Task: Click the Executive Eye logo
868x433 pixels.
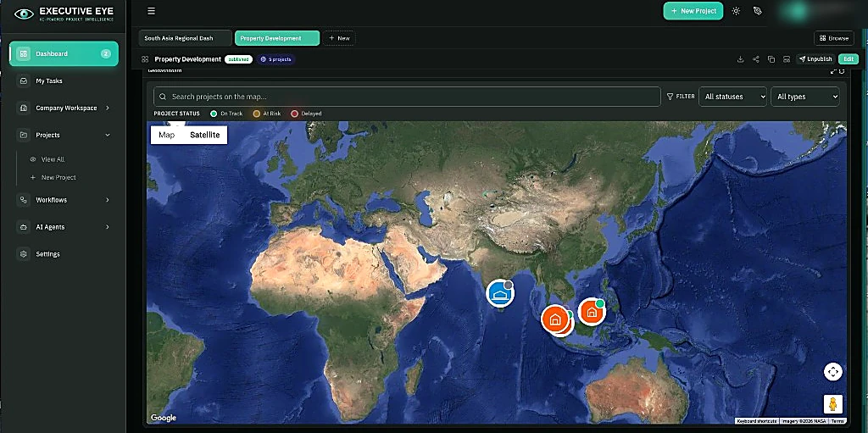Action: coord(64,14)
